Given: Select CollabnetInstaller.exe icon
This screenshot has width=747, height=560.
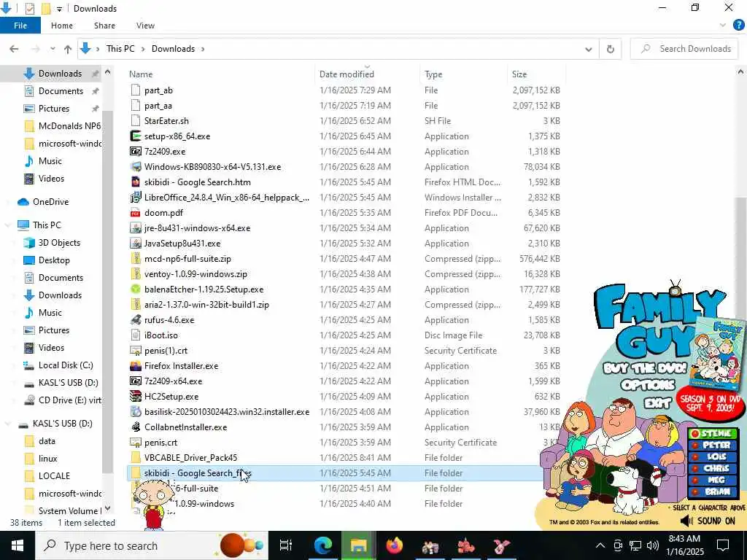Looking at the screenshot, I should pyautogui.click(x=136, y=427).
